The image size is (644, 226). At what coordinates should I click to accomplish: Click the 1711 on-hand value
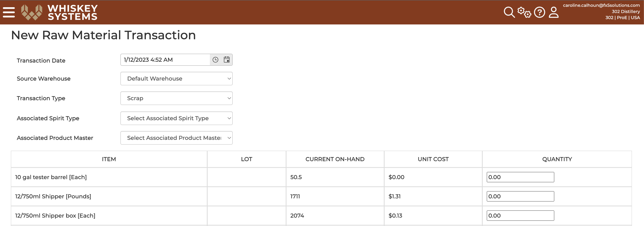[295, 196]
